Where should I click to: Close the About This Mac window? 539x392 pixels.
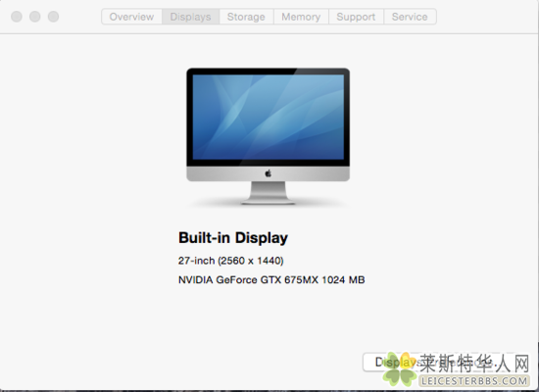coord(17,17)
